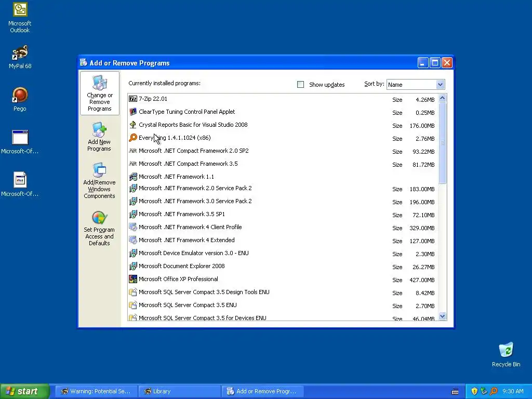Open the Sort by dropdown
Image resolution: width=532 pixels, height=399 pixels.
tap(440, 85)
